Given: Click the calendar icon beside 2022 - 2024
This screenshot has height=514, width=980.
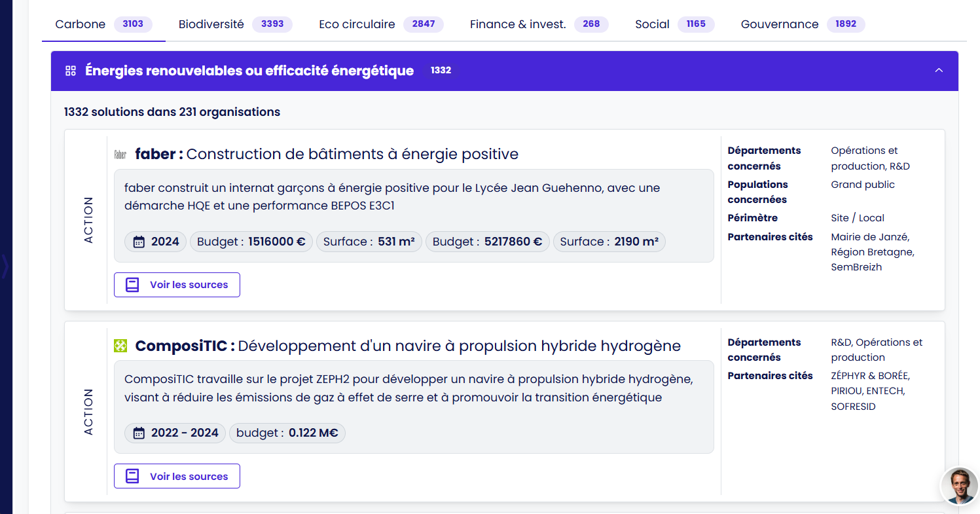Looking at the screenshot, I should click(139, 433).
